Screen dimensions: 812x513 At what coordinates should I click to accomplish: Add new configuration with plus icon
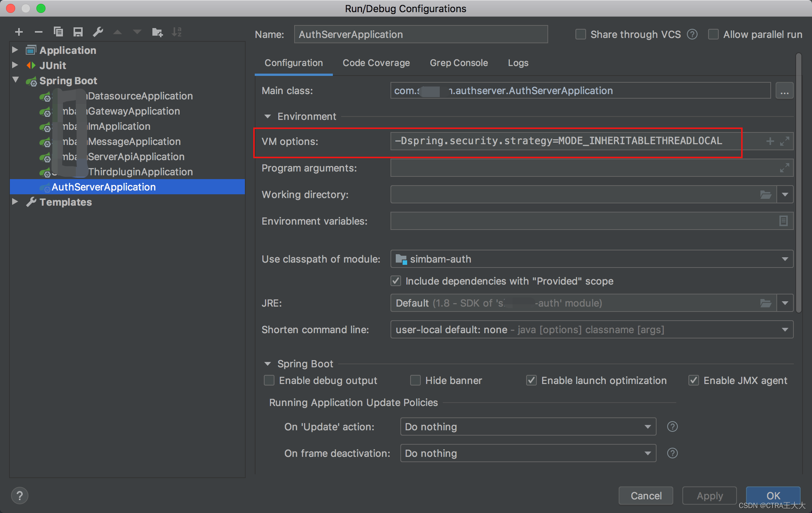[19, 32]
